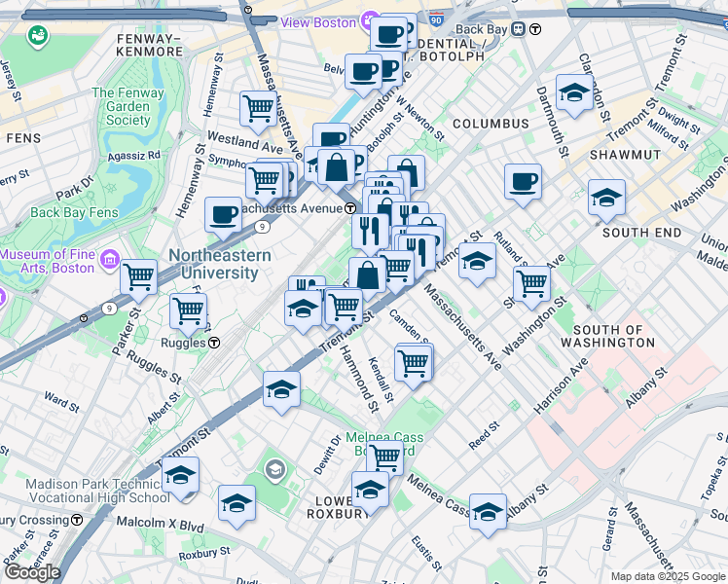Click the Reed St street label
Viewport: 728px width, 584px height.
[484, 435]
